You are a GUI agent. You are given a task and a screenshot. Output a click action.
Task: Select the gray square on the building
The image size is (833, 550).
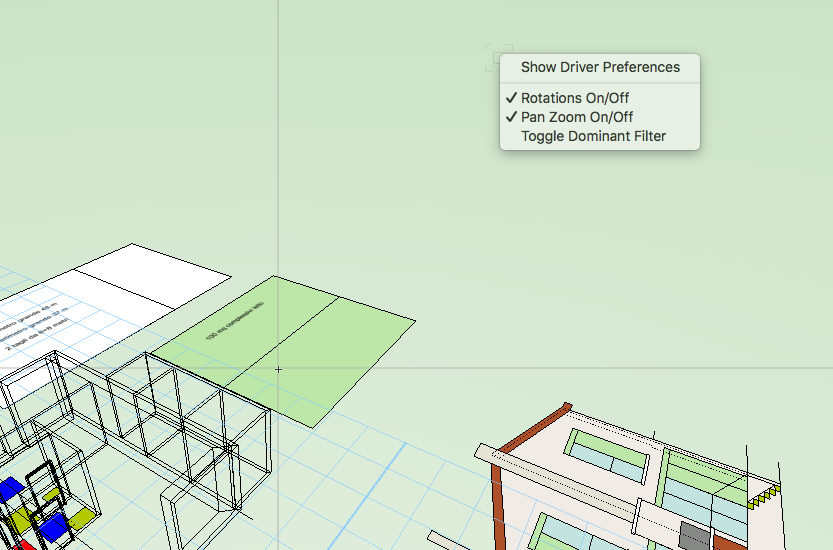[x=692, y=535]
